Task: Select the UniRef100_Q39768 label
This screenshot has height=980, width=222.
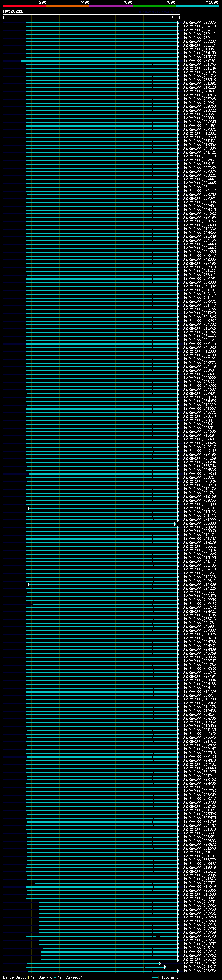Action: pyautogui.click(x=199, y=106)
